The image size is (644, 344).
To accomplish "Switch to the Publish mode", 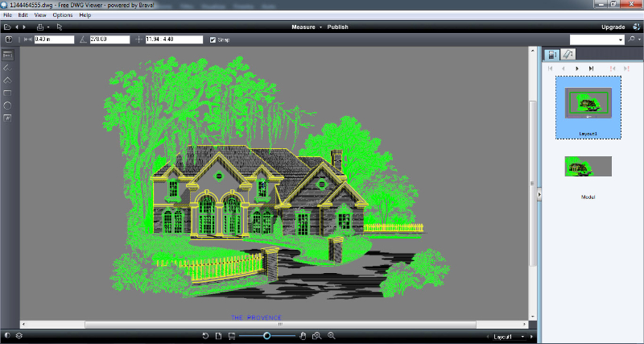I will tap(338, 27).
